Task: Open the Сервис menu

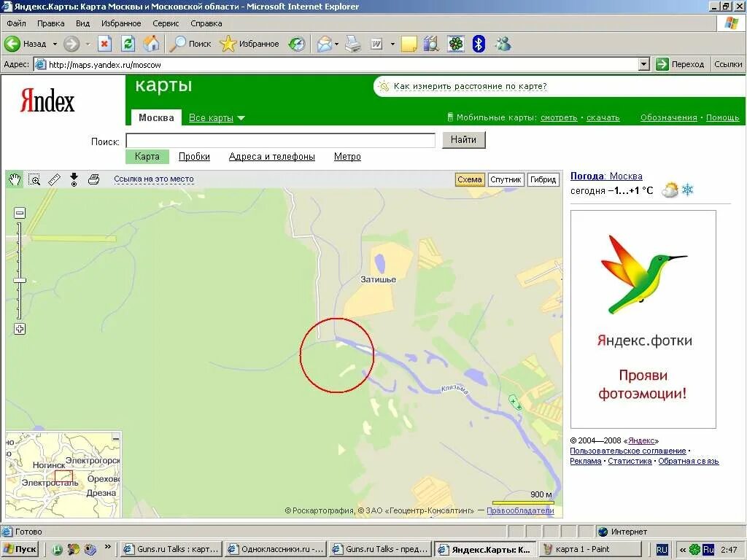Action: click(166, 23)
